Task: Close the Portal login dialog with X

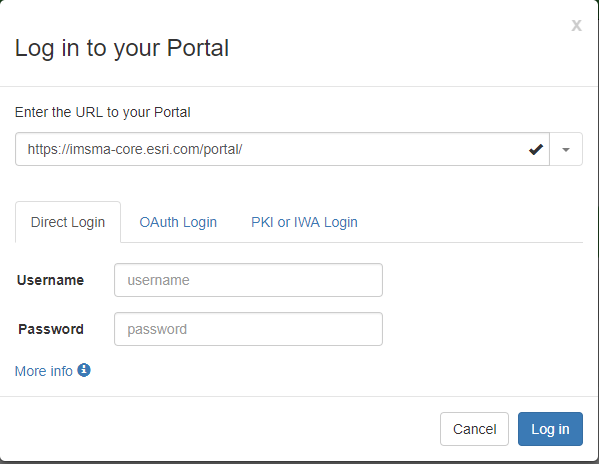Action: 576,26
